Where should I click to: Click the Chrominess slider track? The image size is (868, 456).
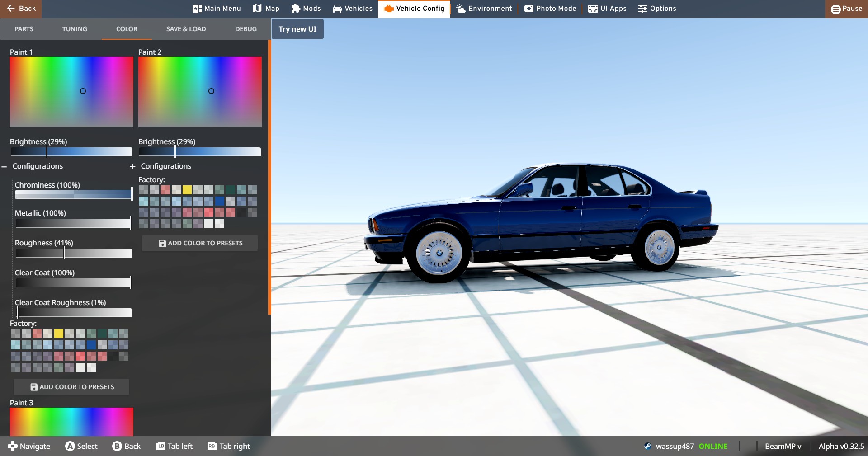pyautogui.click(x=73, y=194)
